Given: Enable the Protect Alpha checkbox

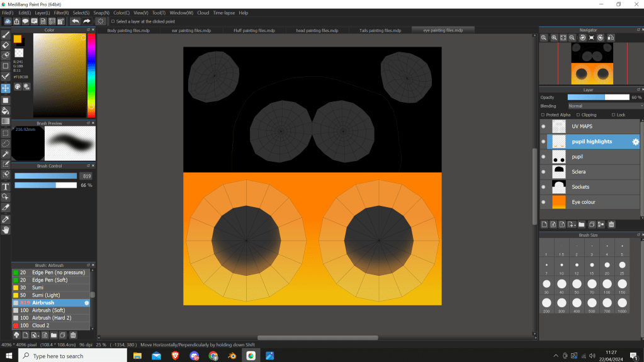Looking at the screenshot, I should click(543, 115).
